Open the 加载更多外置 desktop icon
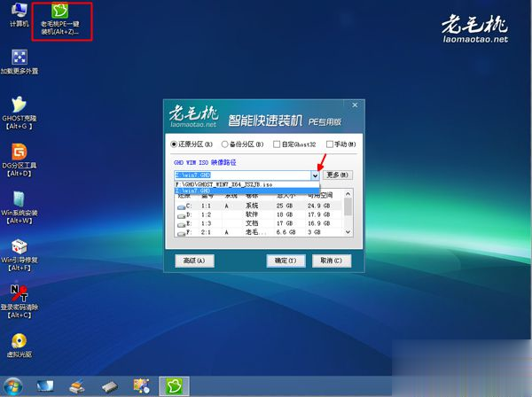532x397 pixels. (19, 60)
